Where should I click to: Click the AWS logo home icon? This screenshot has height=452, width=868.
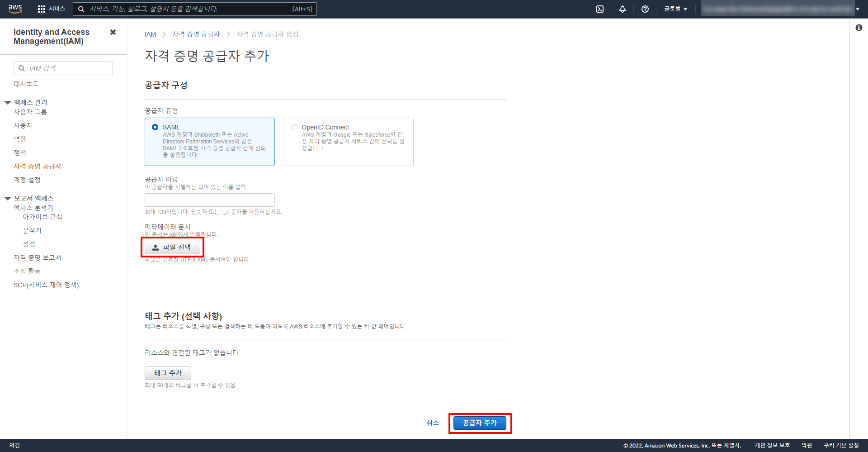coord(15,9)
